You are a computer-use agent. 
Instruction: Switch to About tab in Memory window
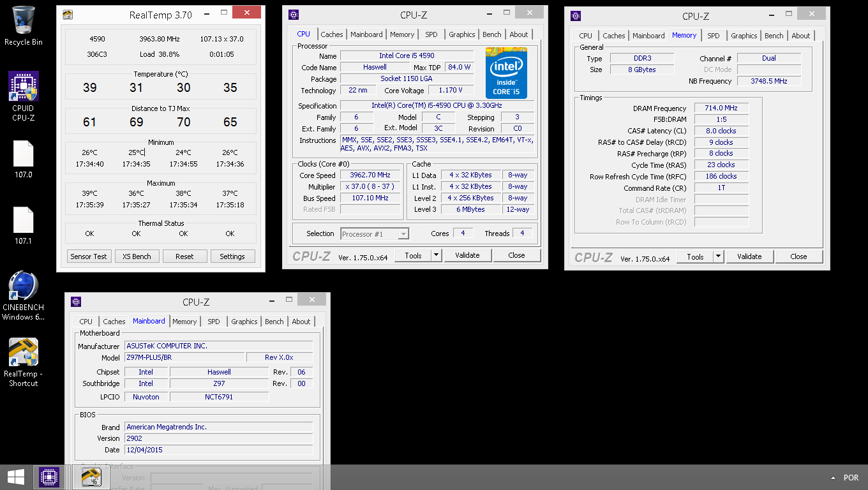point(801,36)
